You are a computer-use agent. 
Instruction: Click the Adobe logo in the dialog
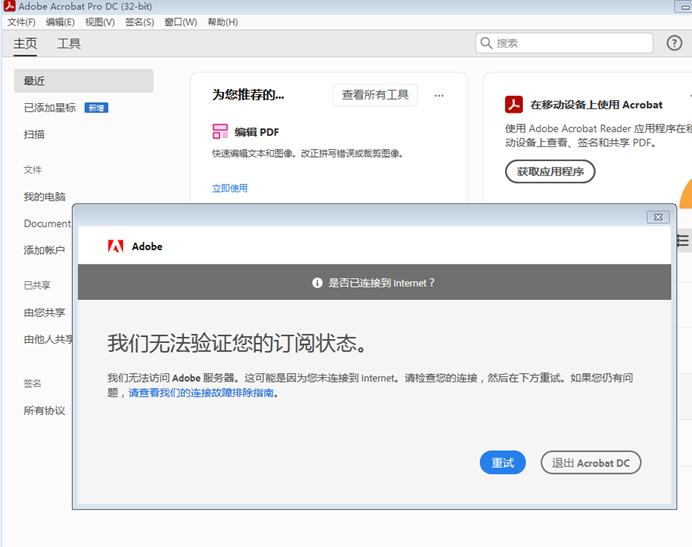tap(116, 246)
